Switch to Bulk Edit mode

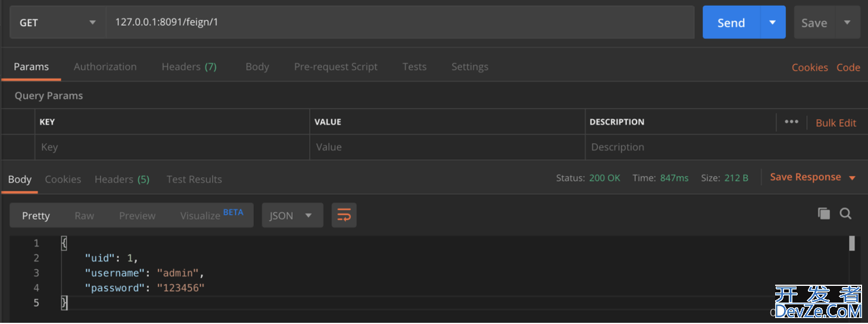(x=836, y=123)
